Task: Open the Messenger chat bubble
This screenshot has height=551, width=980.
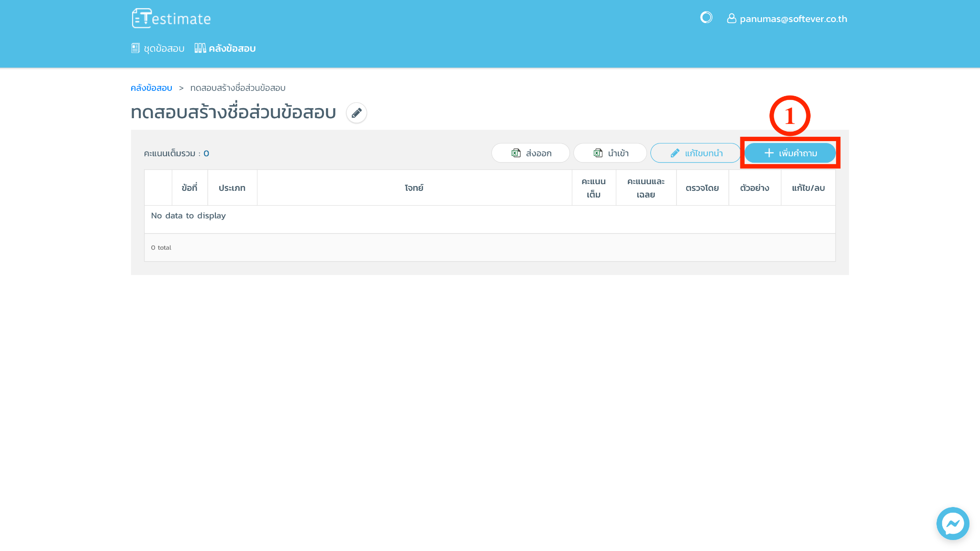Action: click(x=952, y=523)
